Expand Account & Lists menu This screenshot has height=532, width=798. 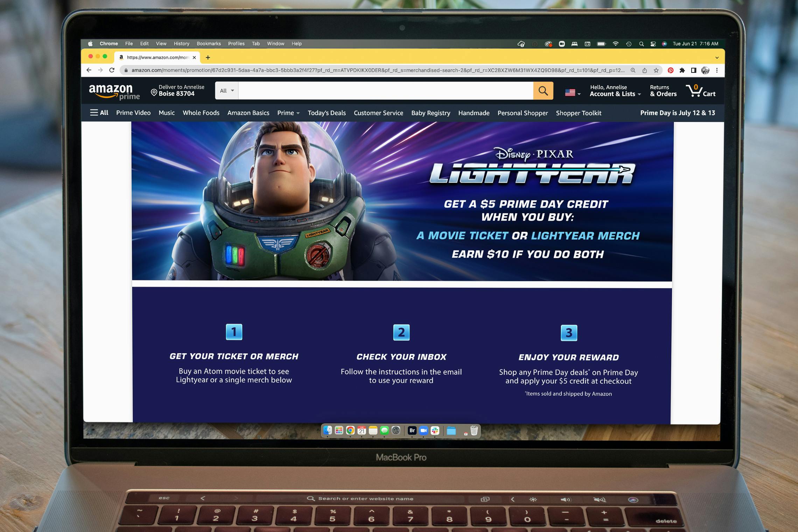point(615,91)
